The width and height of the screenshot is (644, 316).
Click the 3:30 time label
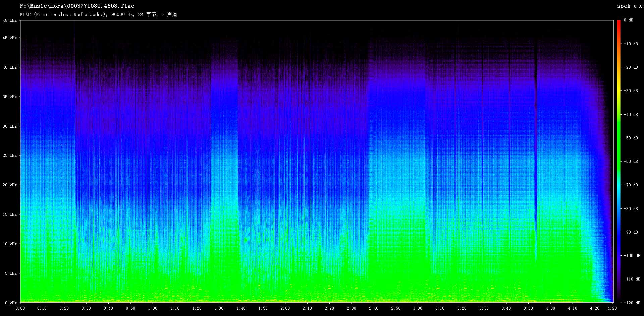click(x=484, y=308)
